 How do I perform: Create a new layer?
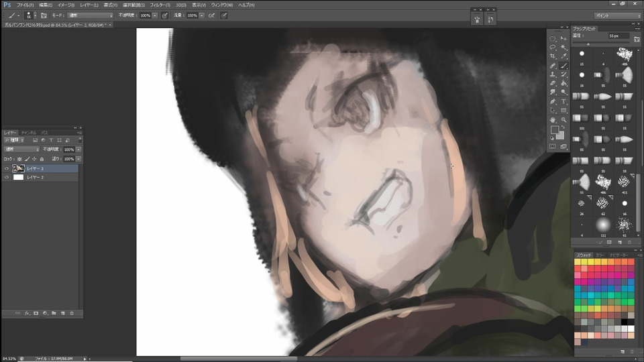coord(63,313)
